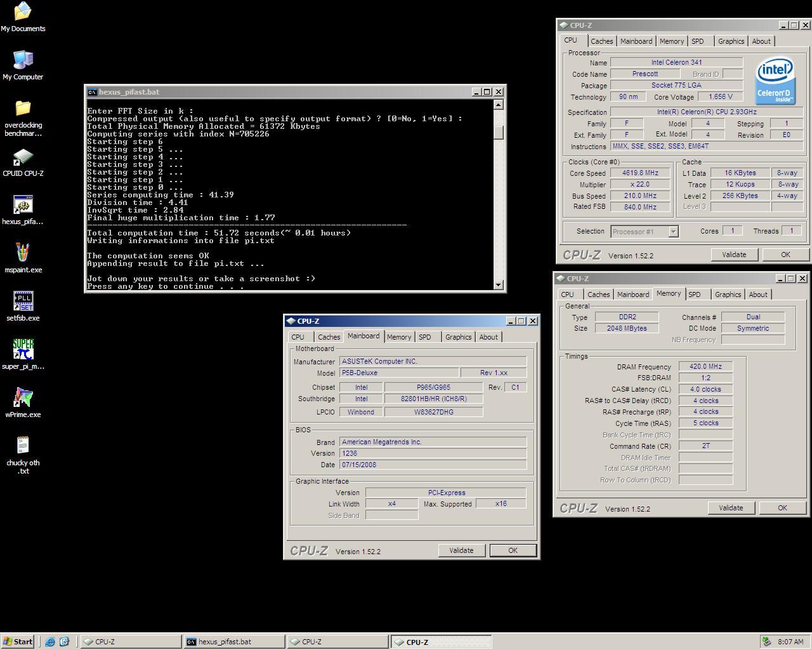Open Caches tab in the CPU window

click(601, 41)
